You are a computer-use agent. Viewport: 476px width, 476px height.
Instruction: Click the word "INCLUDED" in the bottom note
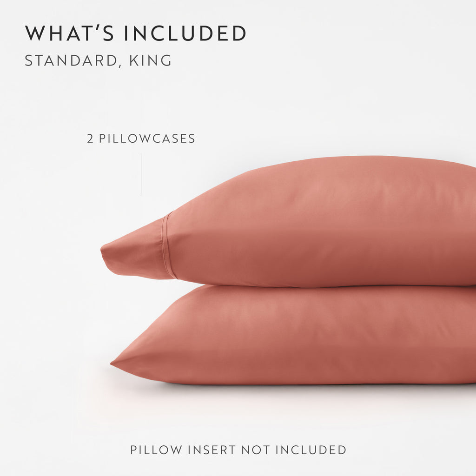pyautogui.click(x=311, y=450)
